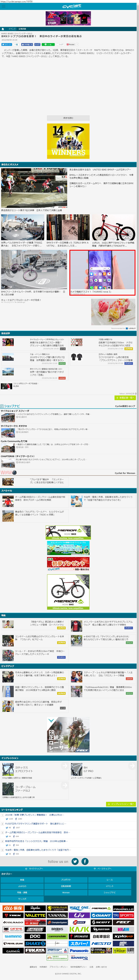The image size is (139, 980).
Task: Follow the サイトトップへ link
Action: (x=34, y=869)
